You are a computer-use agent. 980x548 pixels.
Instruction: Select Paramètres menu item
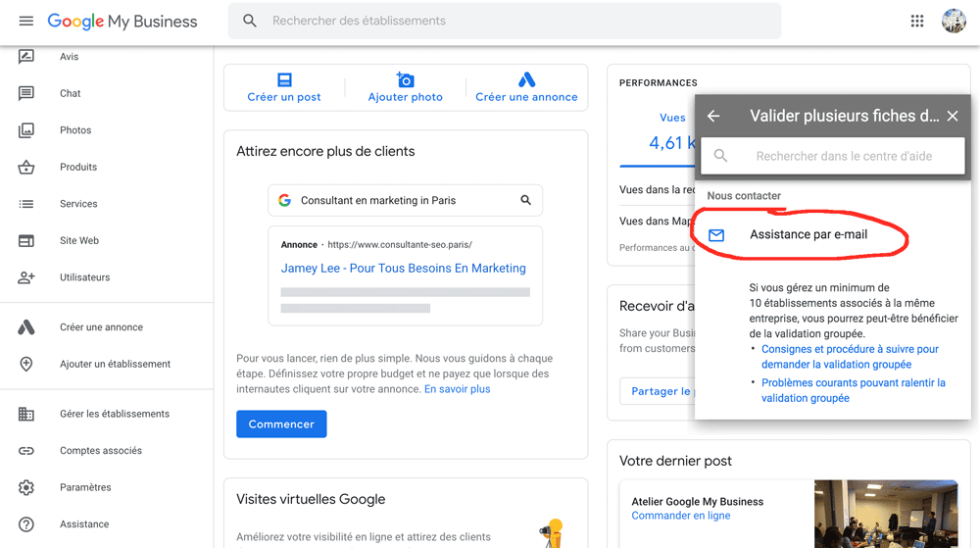85,487
